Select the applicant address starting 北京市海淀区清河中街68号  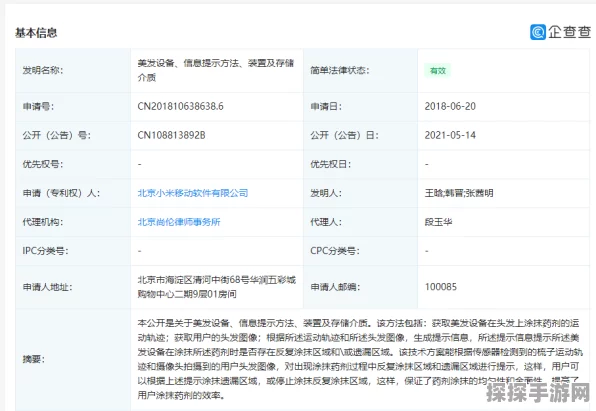coord(217,287)
